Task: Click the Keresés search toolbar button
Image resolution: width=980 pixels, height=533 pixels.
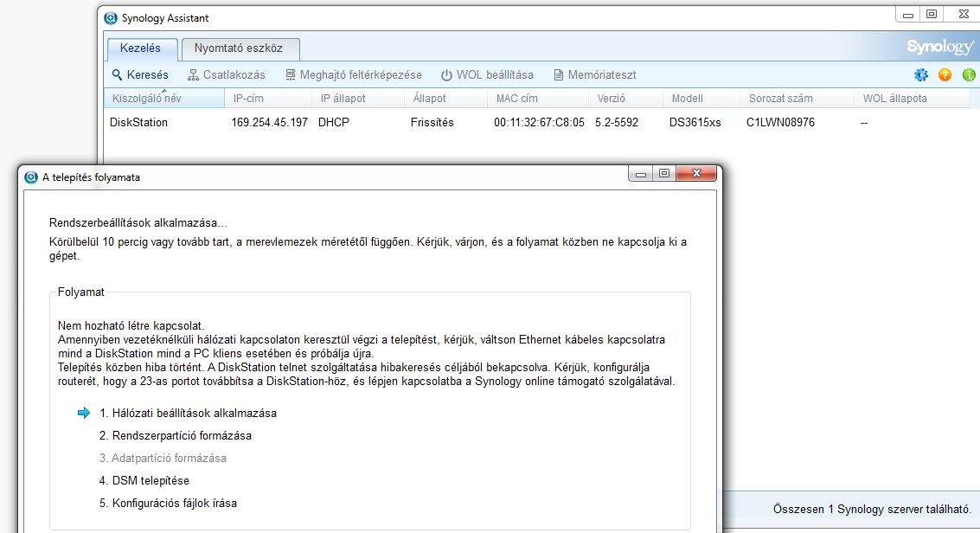Action: tap(140, 75)
